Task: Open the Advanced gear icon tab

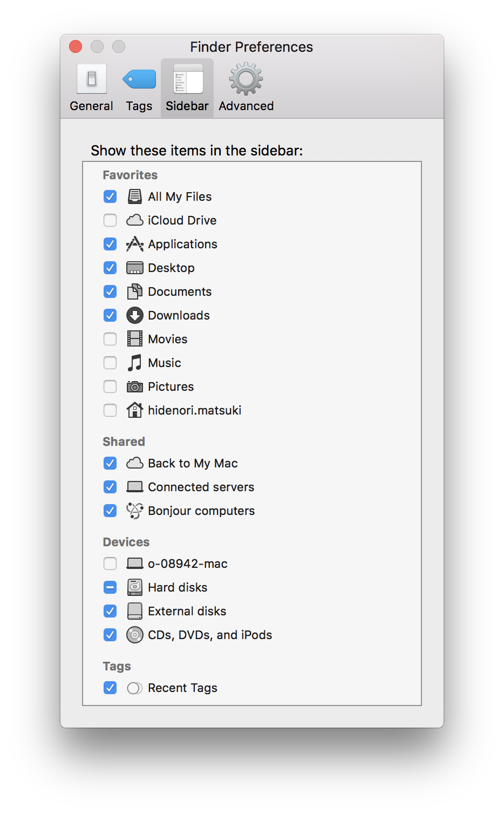Action: pyautogui.click(x=246, y=79)
